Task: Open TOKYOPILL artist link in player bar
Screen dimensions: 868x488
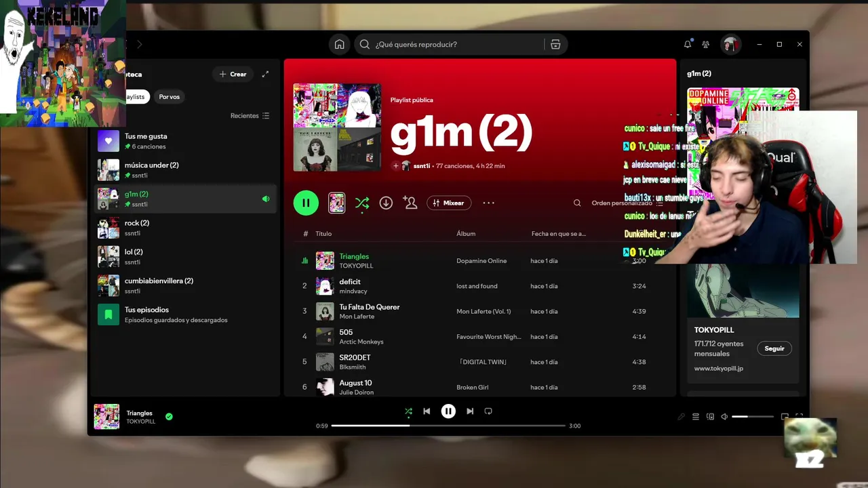Action: click(141, 422)
